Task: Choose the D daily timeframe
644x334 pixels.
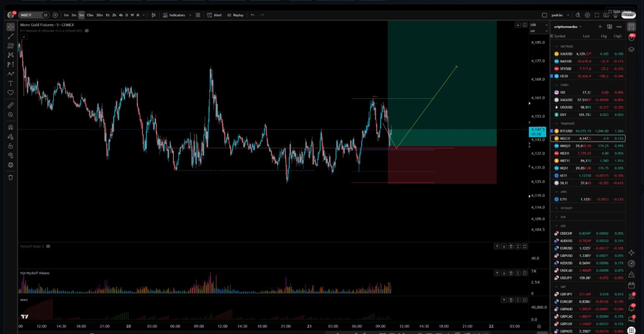Action: point(127,15)
